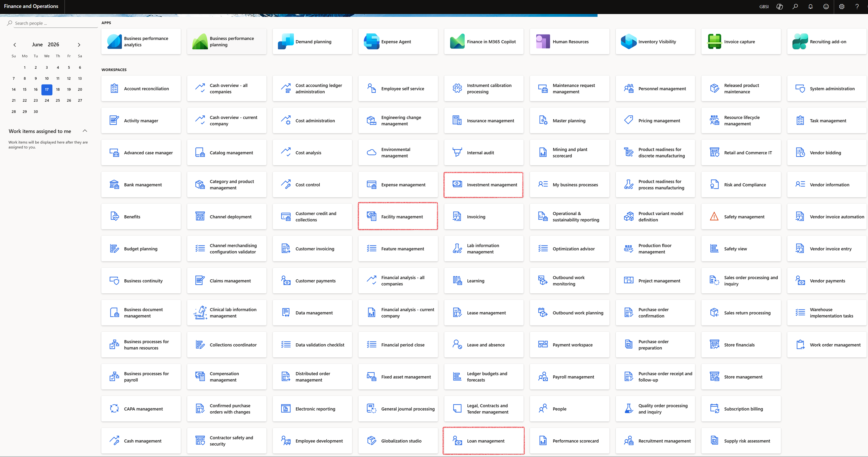Open the 2026 year selector
The height and width of the screenshot is (457, 868).
pos(53,44)
